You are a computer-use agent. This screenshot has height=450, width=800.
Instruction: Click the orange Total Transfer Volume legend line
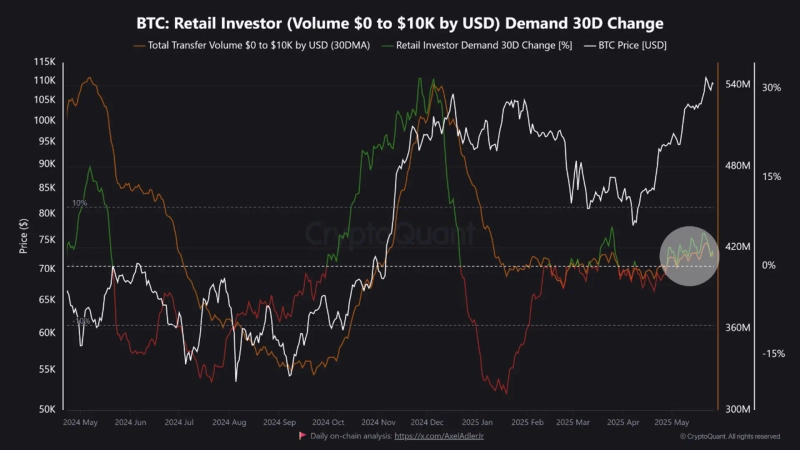(139, 46)
